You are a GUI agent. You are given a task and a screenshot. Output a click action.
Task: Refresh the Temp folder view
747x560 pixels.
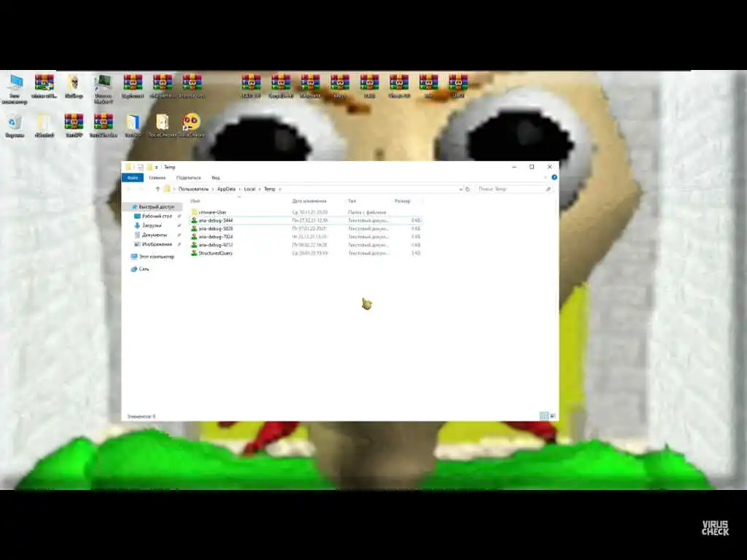coord(468,189)
